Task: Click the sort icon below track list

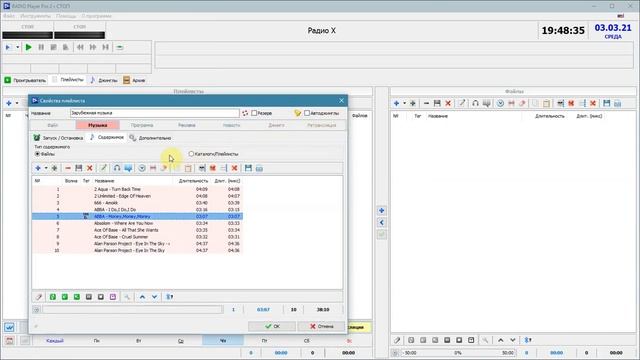Action: click(x=169, y=297)
